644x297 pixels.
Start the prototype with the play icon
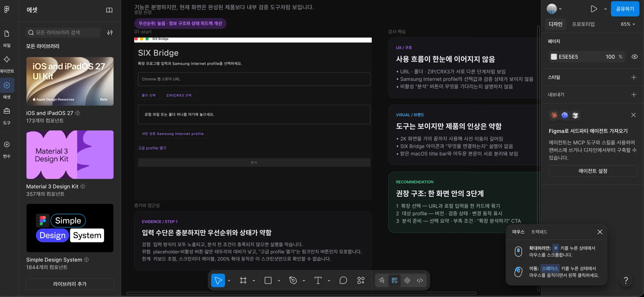(x=594, y=9)
